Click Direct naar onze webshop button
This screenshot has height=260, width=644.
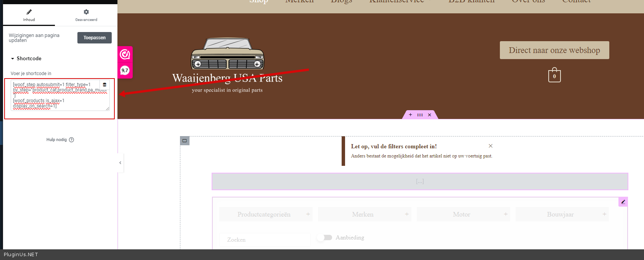pos(554,50)
